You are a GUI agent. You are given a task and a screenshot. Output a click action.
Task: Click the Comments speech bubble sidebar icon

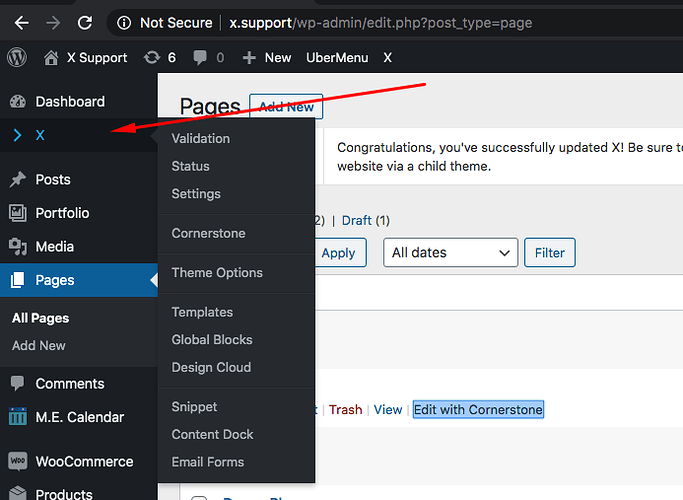17,383
